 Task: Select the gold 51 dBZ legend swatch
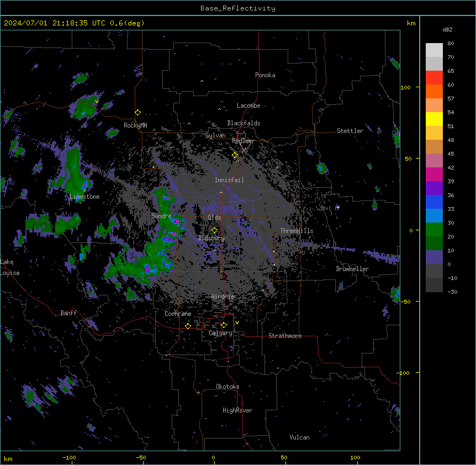[434, 133]
